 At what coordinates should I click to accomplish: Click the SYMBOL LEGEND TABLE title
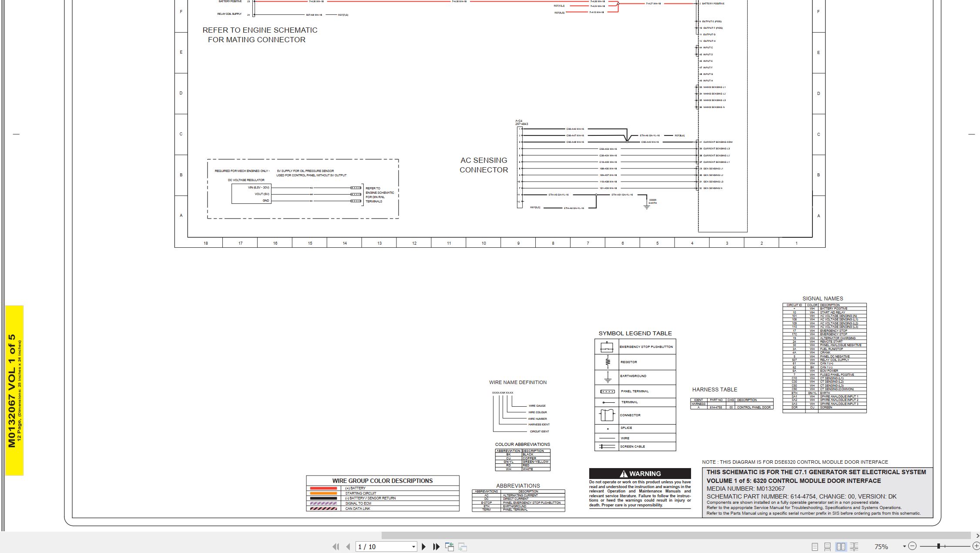[x=635, y=334]
